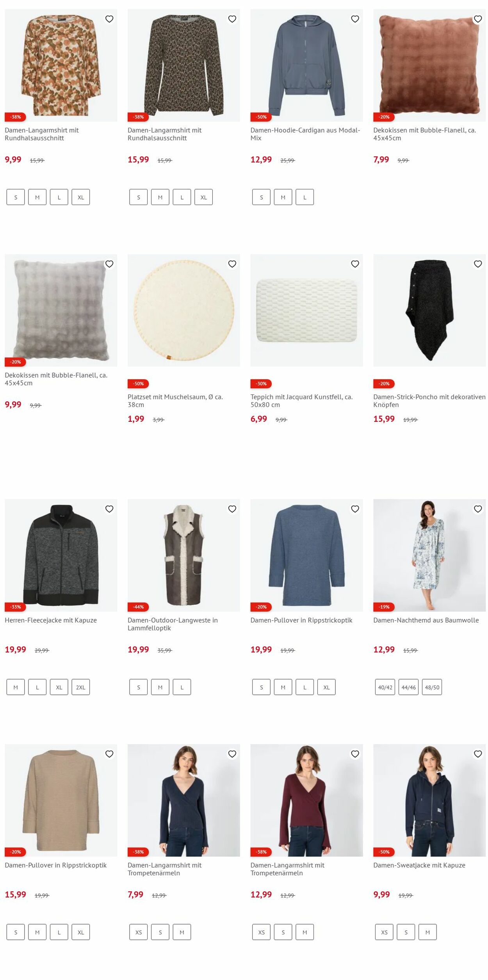Add camouflage Damen-Langarmshirt to wishlist via heart
This screenshot has width=488, height=980.
(109, 19)
